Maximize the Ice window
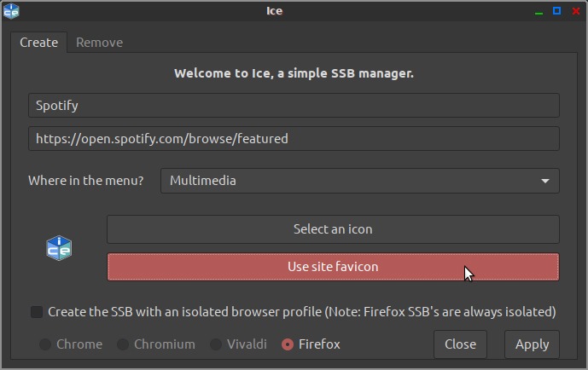Viewport: 588px width, 370px height. [557, 11]
